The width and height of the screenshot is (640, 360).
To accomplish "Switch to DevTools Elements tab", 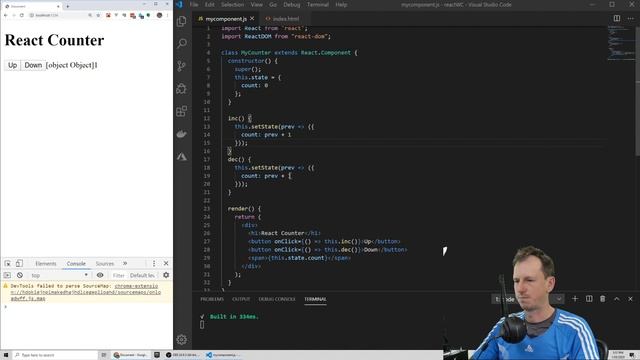I will click(46, 263).
